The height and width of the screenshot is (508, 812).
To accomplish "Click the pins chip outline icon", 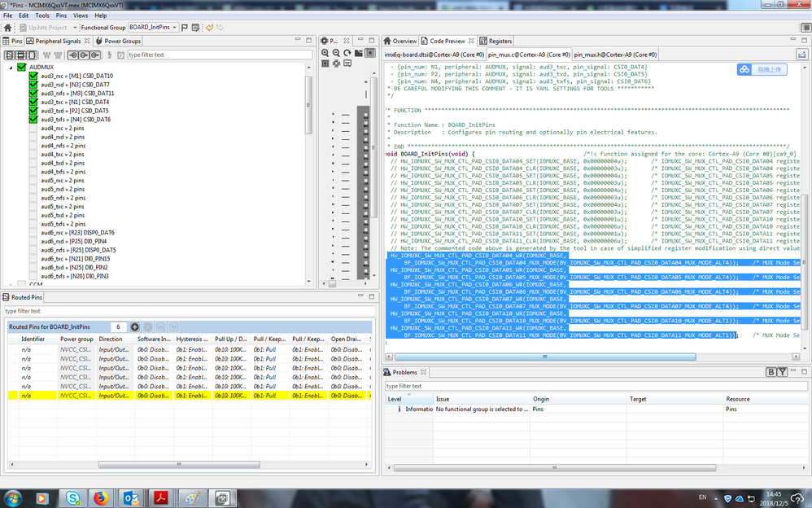I will point(336,63).
